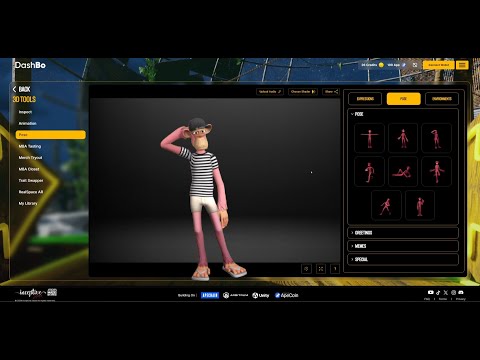This screenshot has width=480, height=360.
Task: Click the ApeChain logo in footer
Action: tap(210, 295)
